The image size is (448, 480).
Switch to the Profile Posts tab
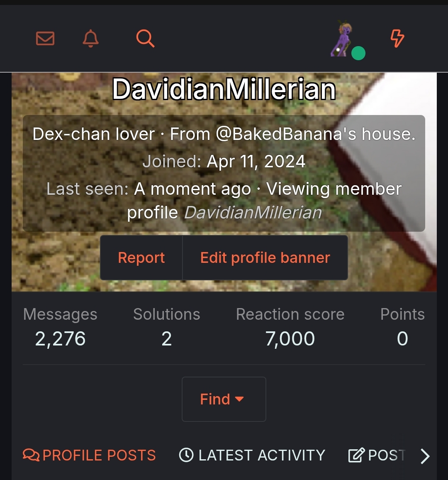pos(89,455)
